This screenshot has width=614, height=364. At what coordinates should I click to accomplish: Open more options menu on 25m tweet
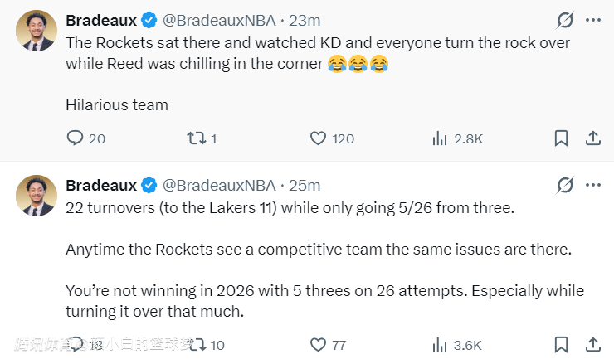(593, 185)
